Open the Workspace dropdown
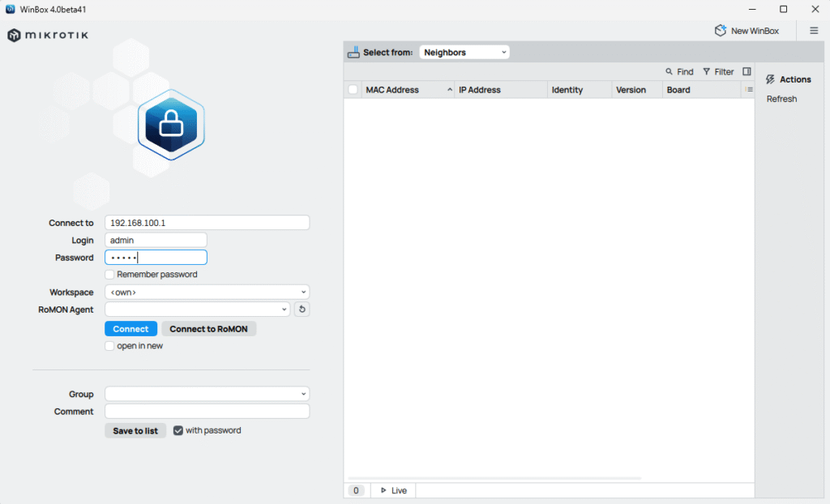Screen dimensions: 830x504 [207, 292]
